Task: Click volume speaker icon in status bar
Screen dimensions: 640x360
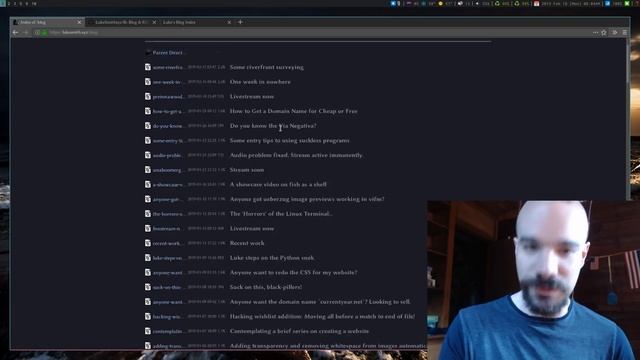Action: (477, 3)
